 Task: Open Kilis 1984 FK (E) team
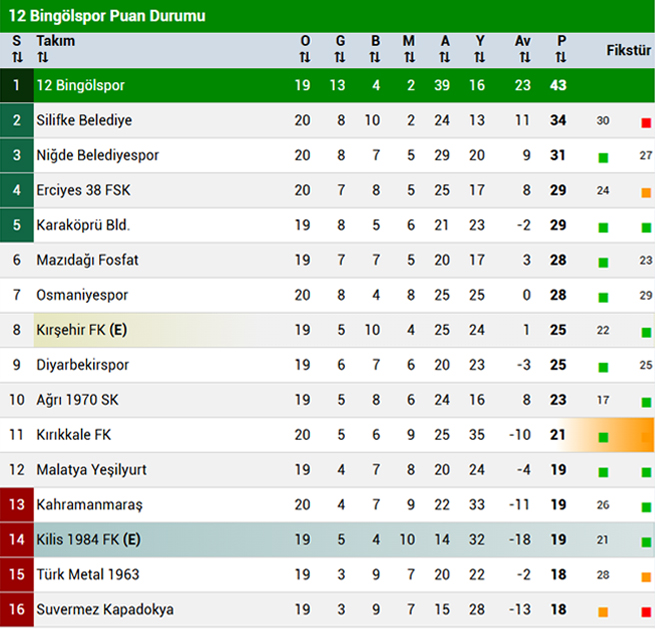point(88,540)
